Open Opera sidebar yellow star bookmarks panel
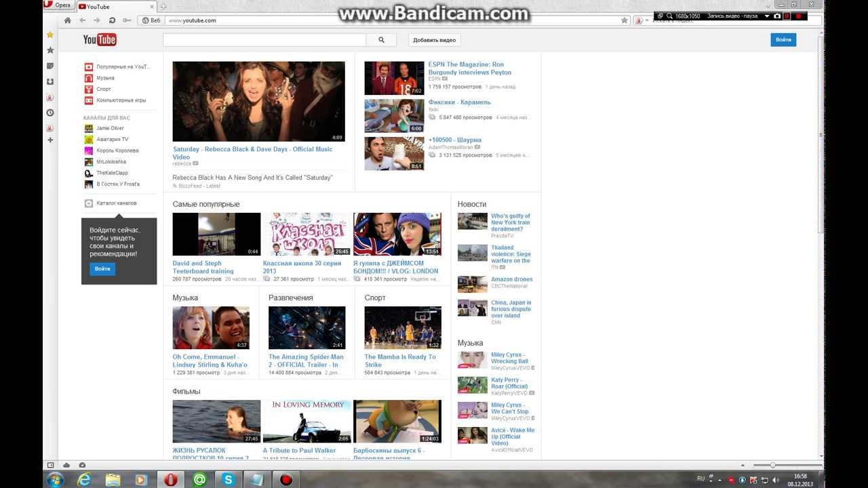 click(x=50, y=35)
